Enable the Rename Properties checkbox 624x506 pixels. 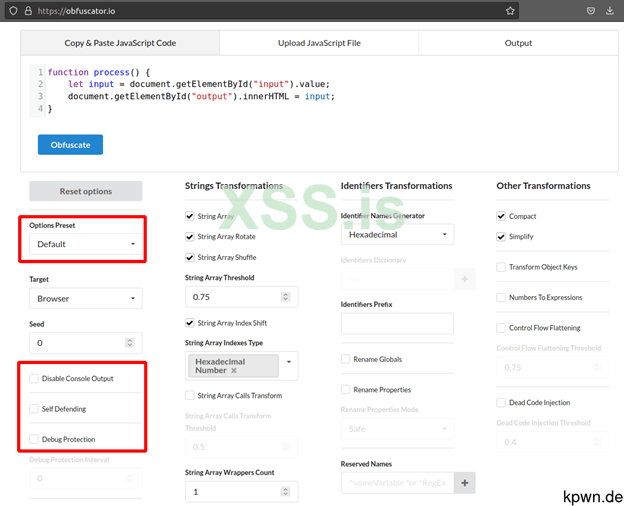tap(345, 389)
